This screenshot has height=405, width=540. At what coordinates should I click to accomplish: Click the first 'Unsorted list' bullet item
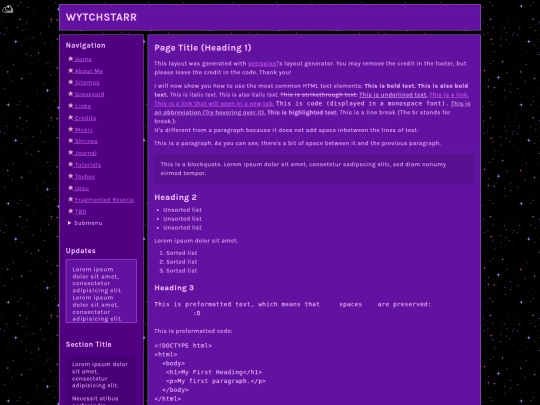tap(182, 210)
